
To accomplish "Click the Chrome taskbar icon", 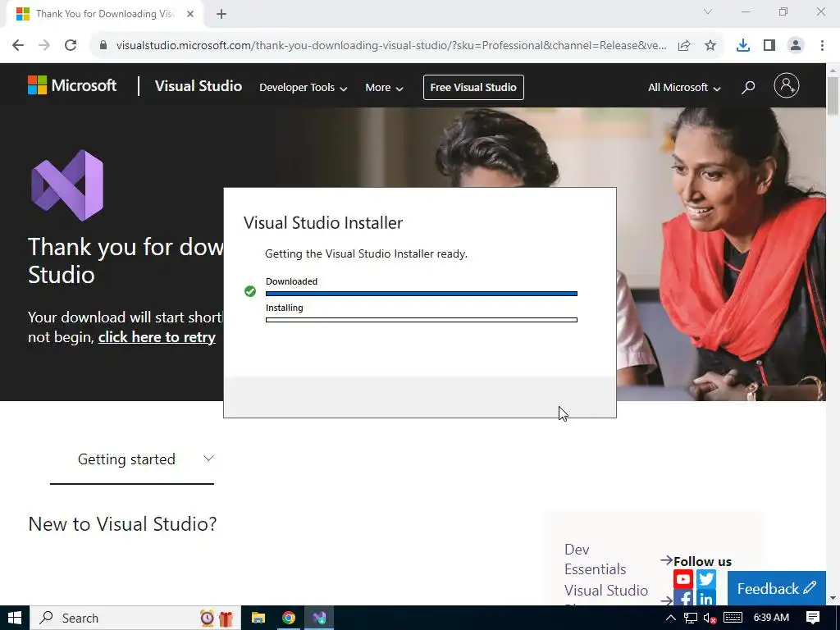I will [x=289, y=619].
